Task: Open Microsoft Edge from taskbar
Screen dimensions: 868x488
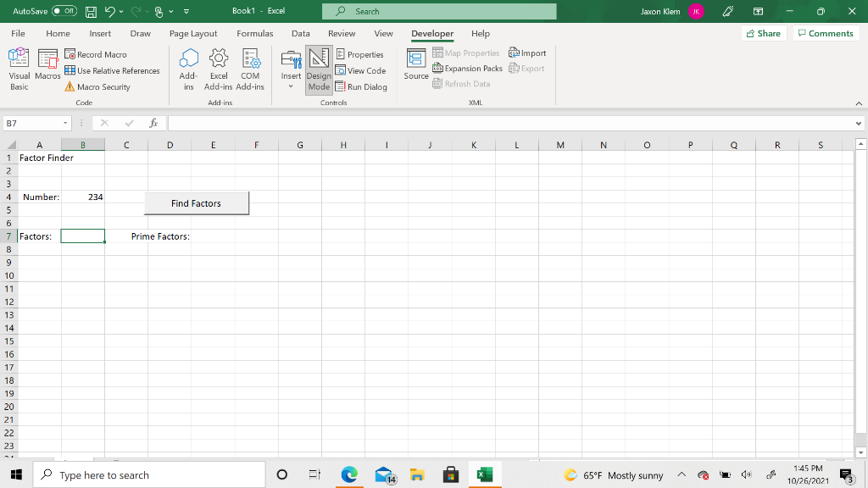Action: [348, 474]
